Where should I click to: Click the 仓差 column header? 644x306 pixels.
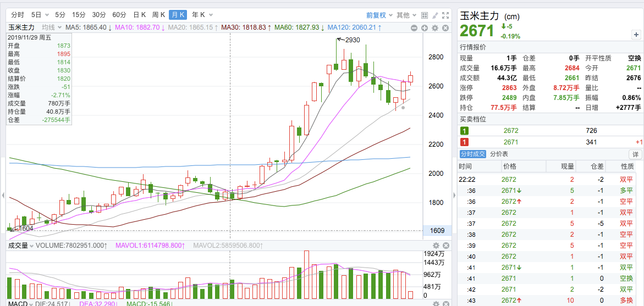pyautogui.click(x=598, y=166)
